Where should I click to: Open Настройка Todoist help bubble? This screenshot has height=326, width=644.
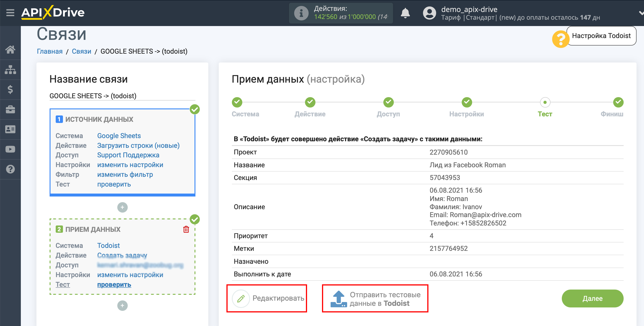click(x=601, y=36)
